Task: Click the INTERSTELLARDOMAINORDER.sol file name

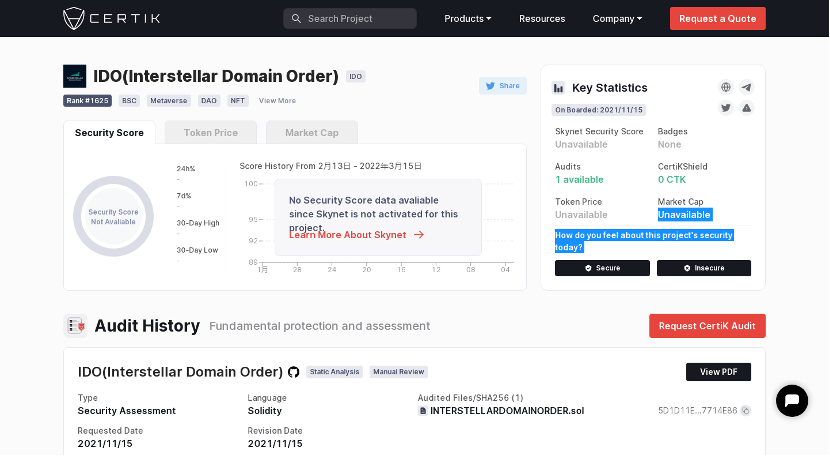Action: (x=507, y=410)
